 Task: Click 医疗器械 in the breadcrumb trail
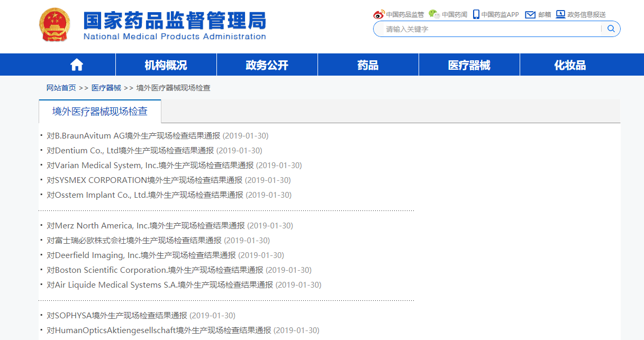coord(106,88)
